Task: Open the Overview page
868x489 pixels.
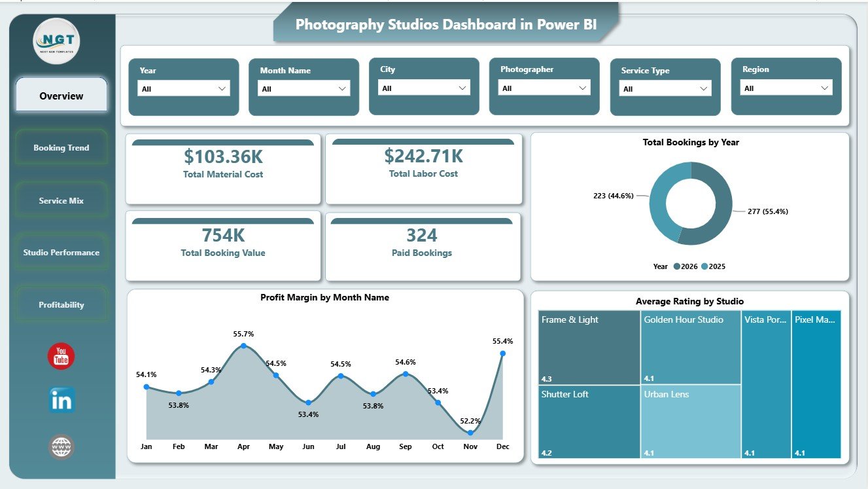Action: tap(61, 96)
